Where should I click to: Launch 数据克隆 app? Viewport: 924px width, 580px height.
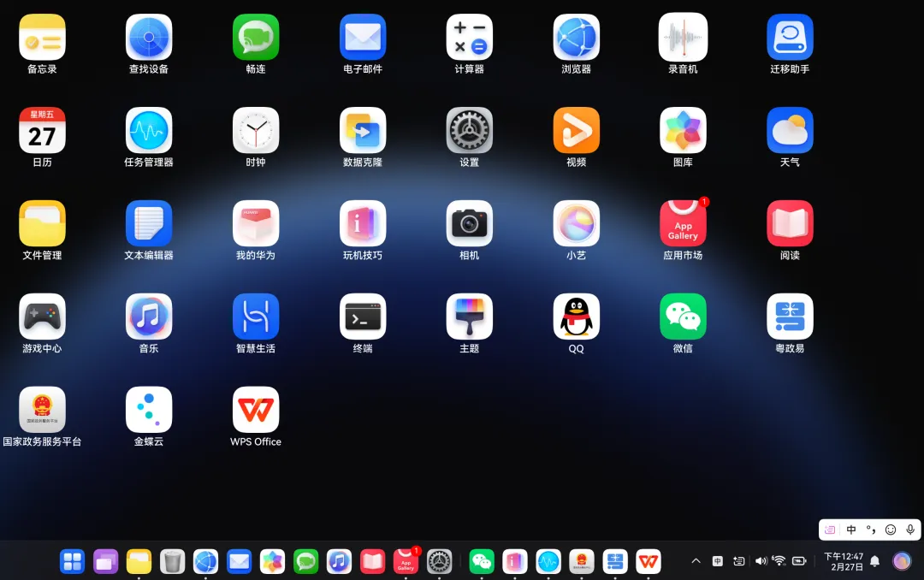point(363,130)
